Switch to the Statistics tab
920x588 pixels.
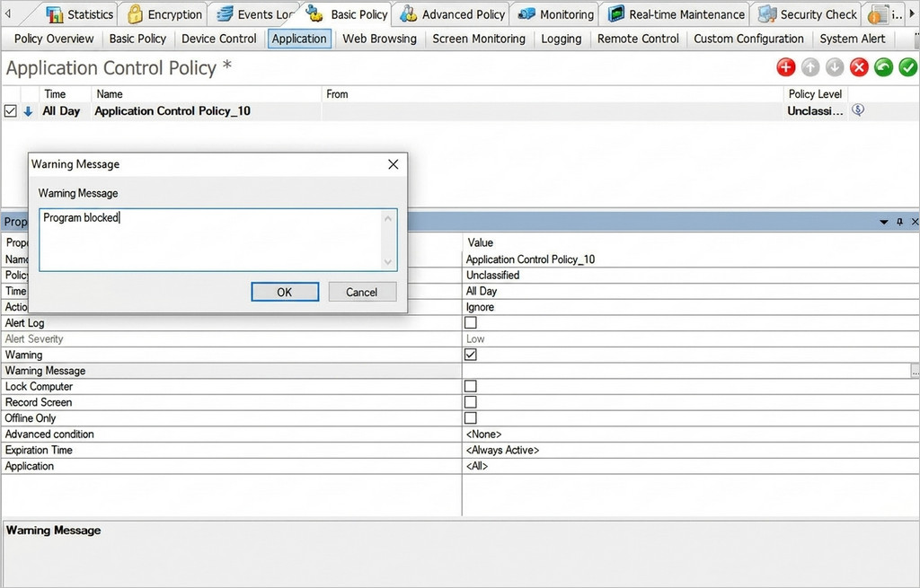coord(80,14)
